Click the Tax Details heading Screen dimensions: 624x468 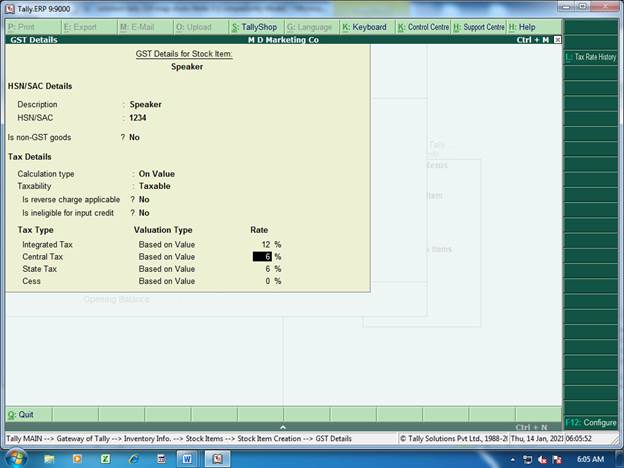coord(29,157)
